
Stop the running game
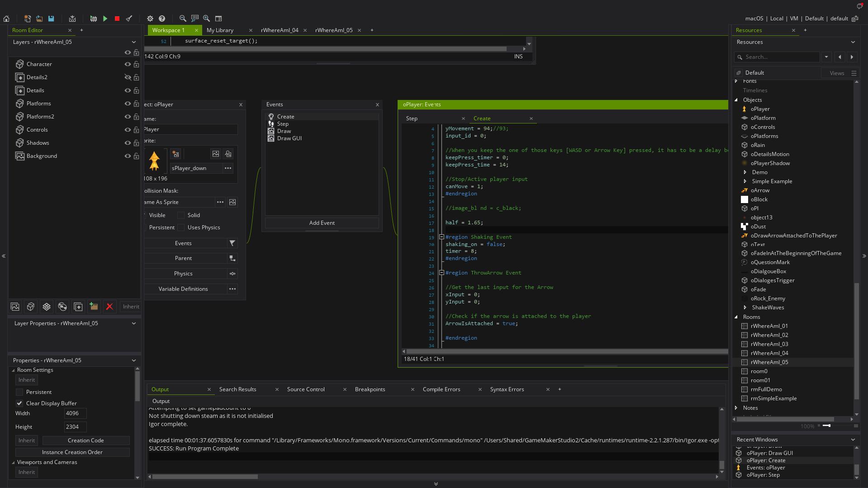pyautogui.click(x=117, y=19)
